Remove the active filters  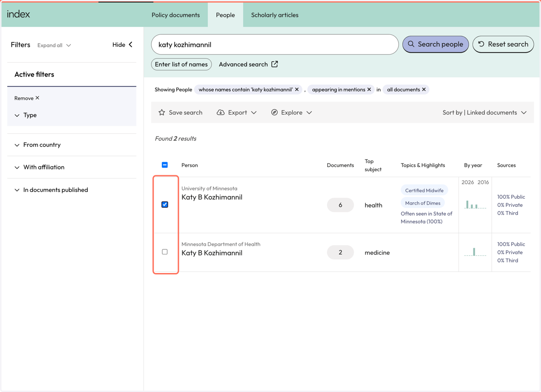(x=27, y=98)
